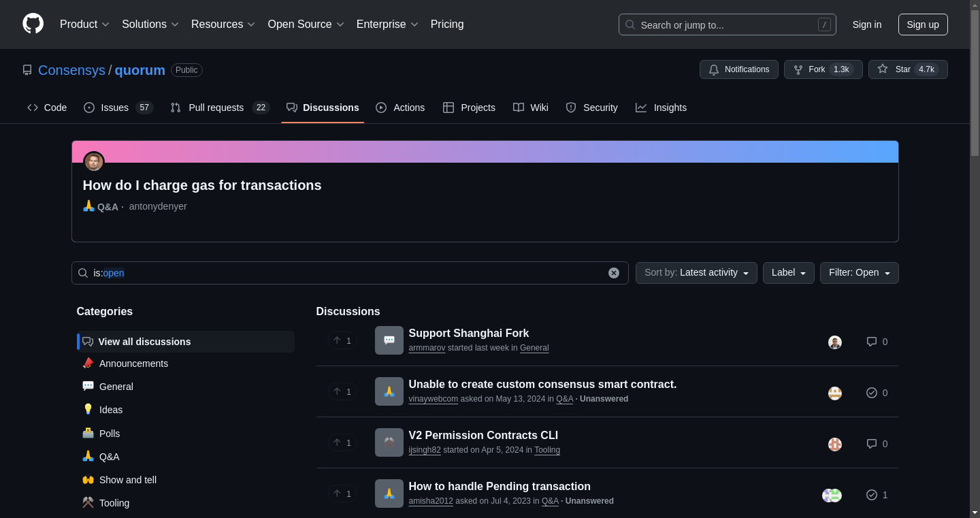980x518 pixels.
Task: Open the quorum repository link
Action: click(x=140, y=70)
